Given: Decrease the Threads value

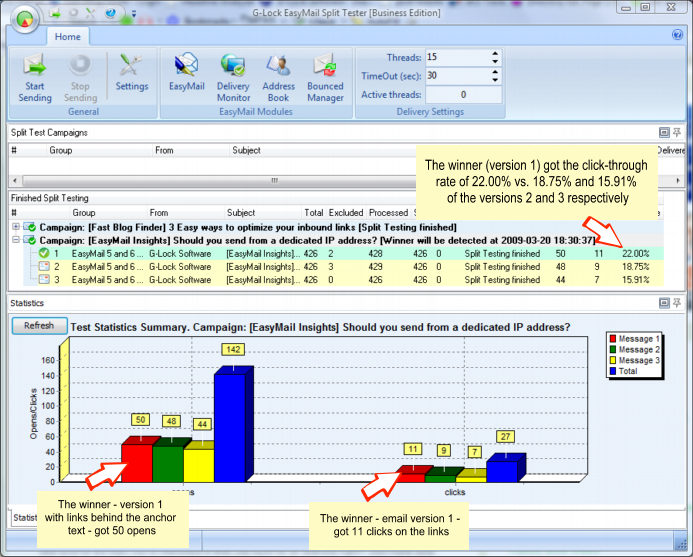Looking at the screenshot, I should tap(495, 61).
